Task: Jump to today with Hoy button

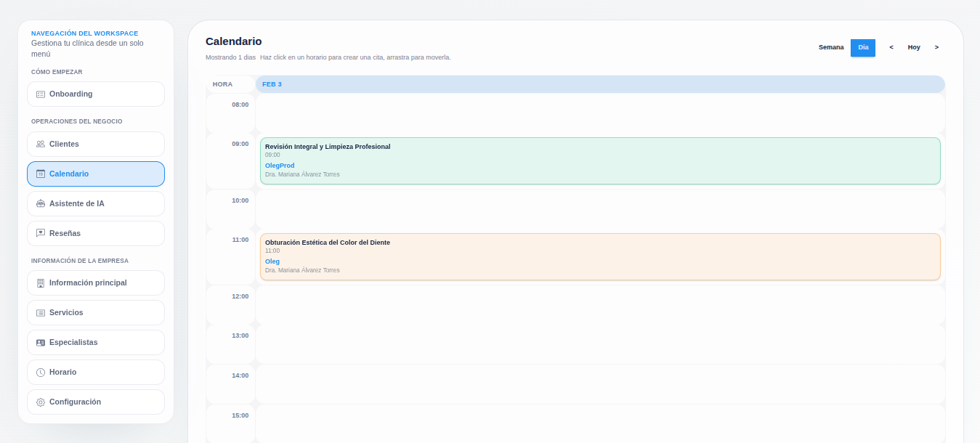Action: (914, 47)
